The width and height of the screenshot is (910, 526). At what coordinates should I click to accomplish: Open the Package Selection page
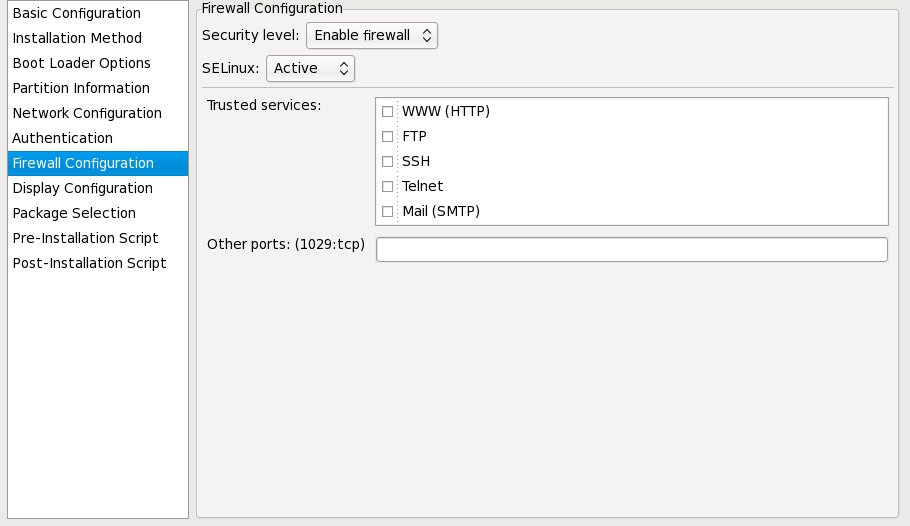point(74,213)
